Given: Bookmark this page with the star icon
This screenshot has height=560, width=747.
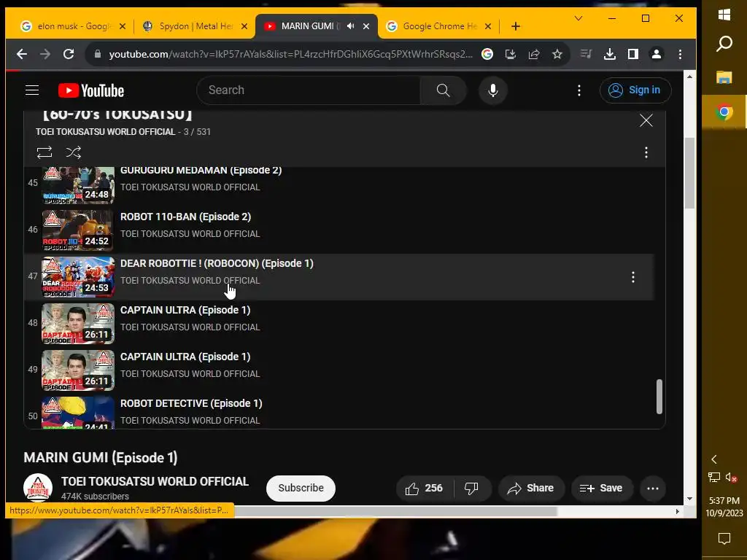Looking at the screenshot, I should [557, 54].
